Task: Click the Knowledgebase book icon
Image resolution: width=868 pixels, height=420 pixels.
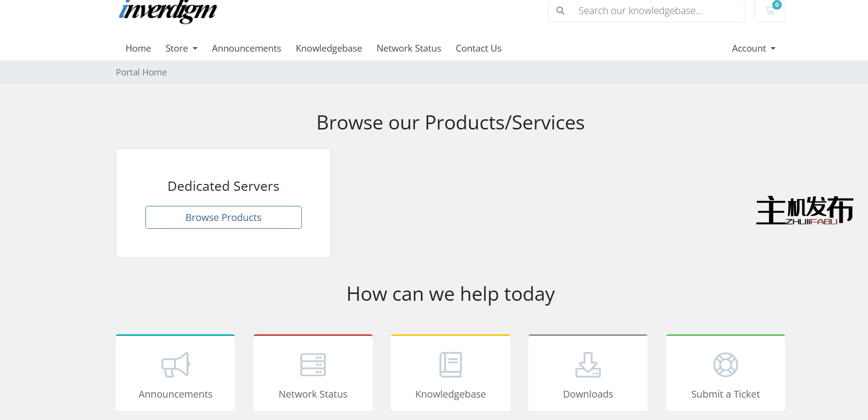Action: [451, 365]
